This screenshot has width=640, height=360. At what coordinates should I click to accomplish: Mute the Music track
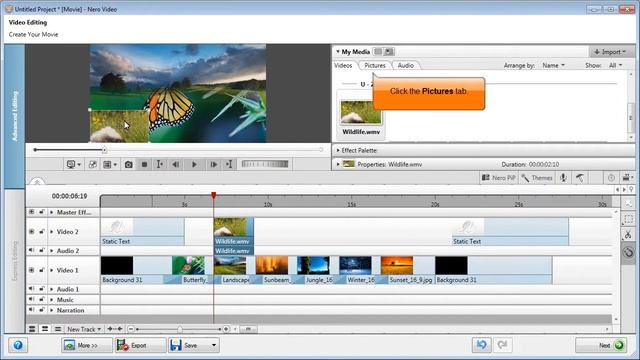tap(31, 300)
